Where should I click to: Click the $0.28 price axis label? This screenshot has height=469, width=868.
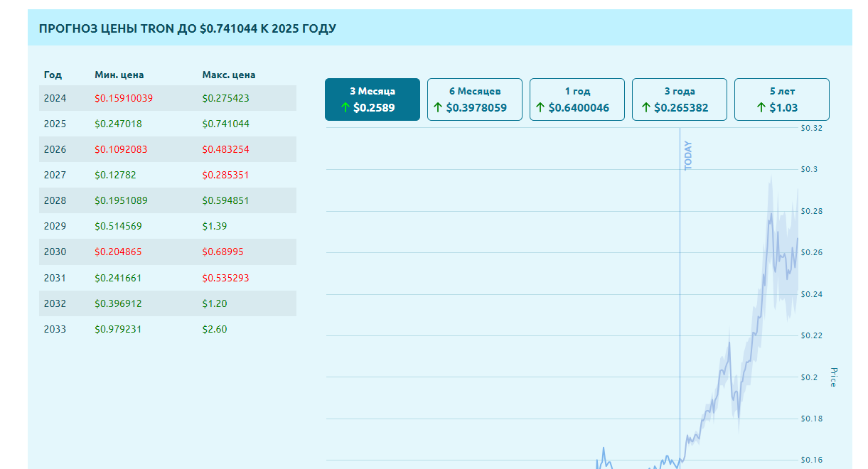(811, 211)
